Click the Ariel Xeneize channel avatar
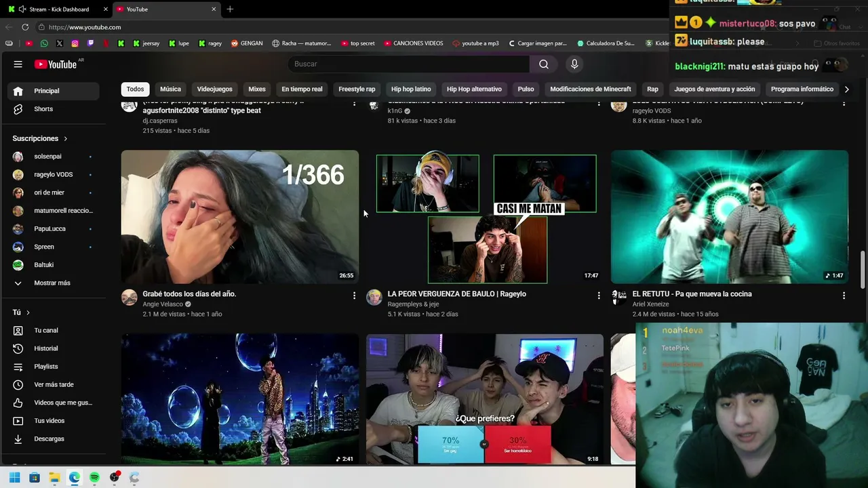Image resolution: width=868 pixels, height=488 pixels. (x=619, y=298)
